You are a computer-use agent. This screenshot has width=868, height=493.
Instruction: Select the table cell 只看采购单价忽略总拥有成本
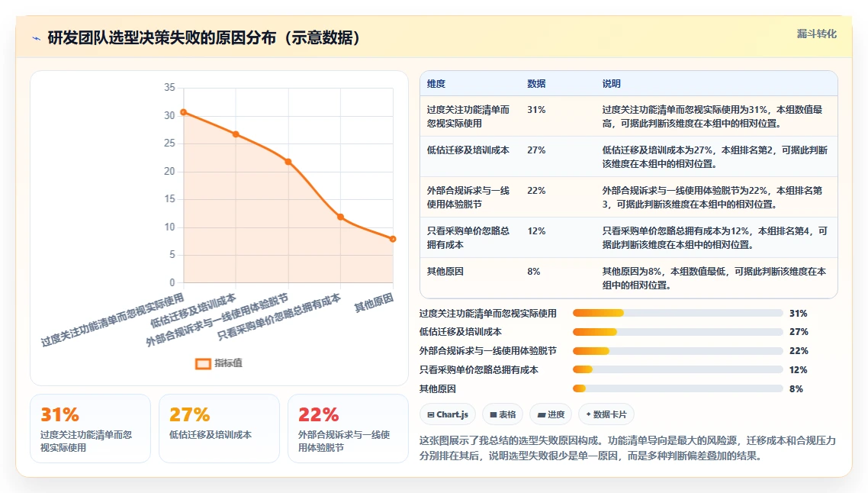[468, 237]
